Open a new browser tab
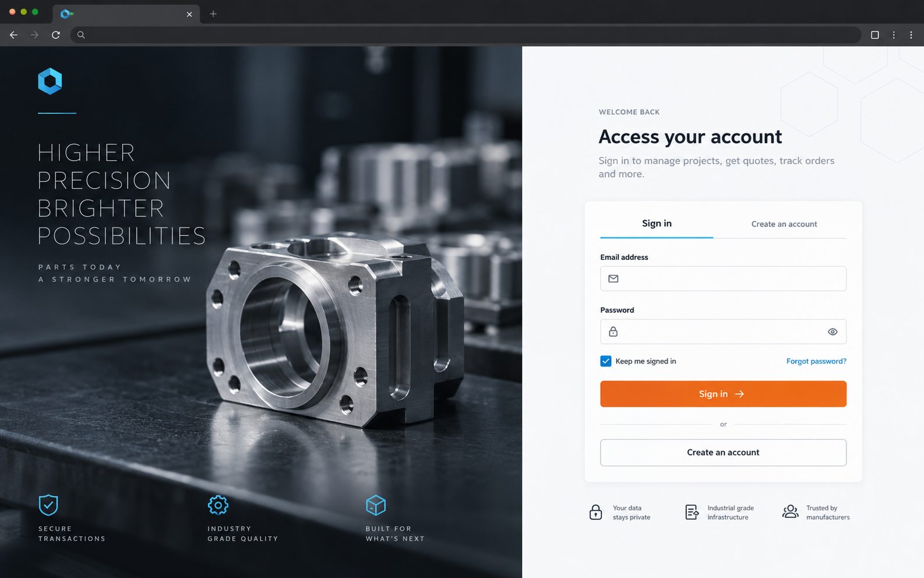 coord(213,14)
